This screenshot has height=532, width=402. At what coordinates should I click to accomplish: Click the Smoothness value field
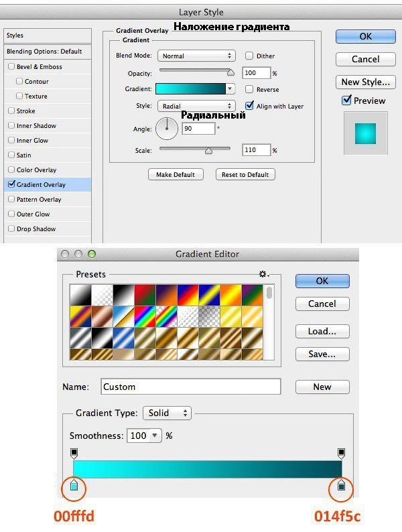139,436
